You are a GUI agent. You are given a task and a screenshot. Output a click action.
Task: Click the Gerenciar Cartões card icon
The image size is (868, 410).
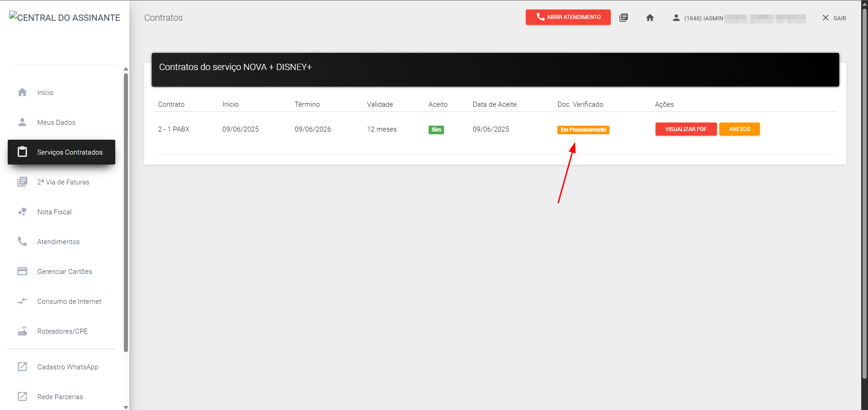(x=22, y=271)
